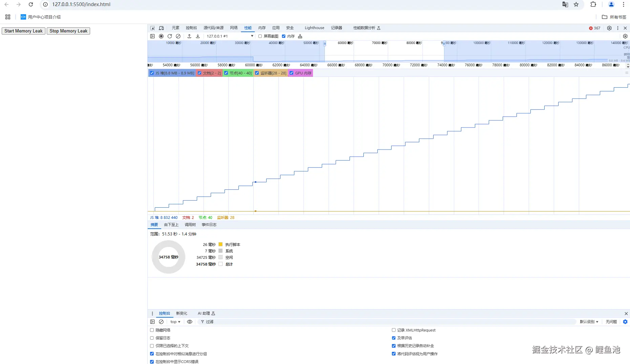Click record and reload icon in Performance toolbar
Viewport: 630px width, 364px height.
coord(170,36)
